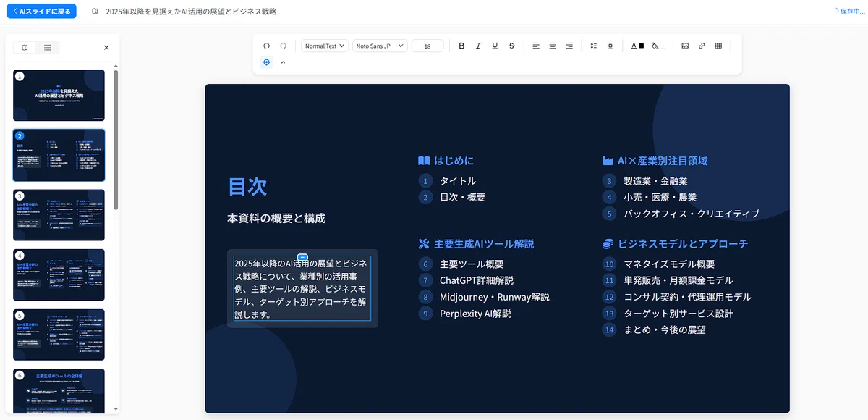
Task: Align text right
Action: tap(569, 46)
